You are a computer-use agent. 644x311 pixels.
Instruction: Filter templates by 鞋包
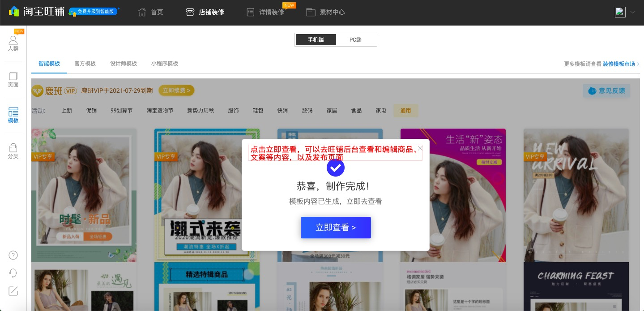(x=258, y=110)
